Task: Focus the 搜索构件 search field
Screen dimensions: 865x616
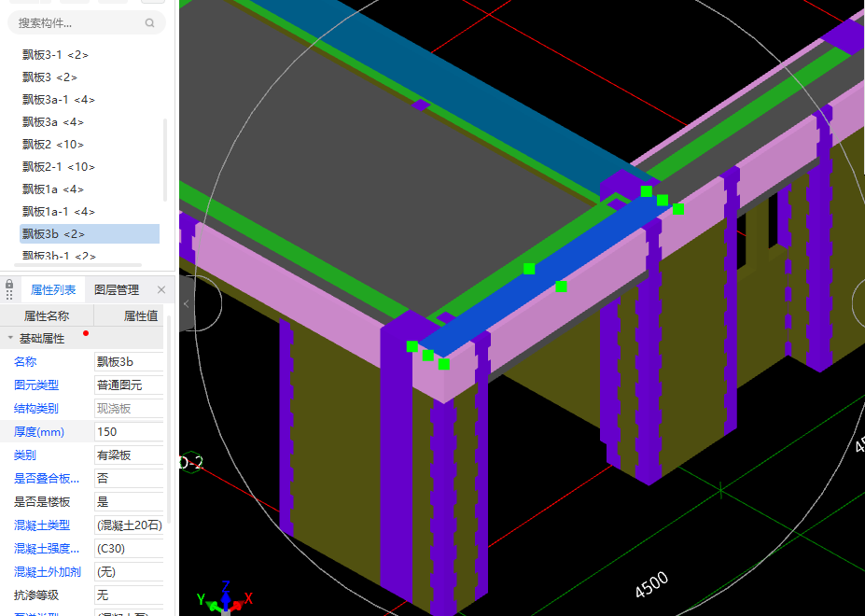Action: pos(87,23)
